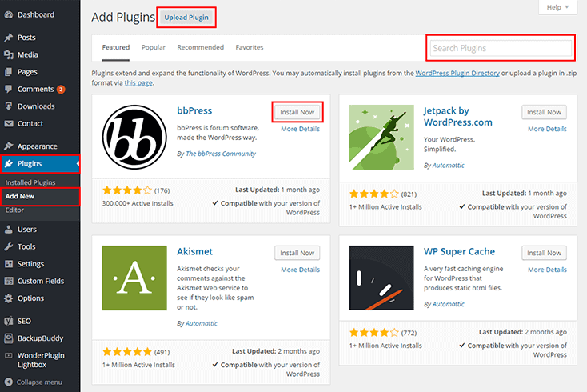This screenshot has height=392, width=587.
Task: Click the Plugins plug icon
Action: pyautogui.click(x=8, y=164)
